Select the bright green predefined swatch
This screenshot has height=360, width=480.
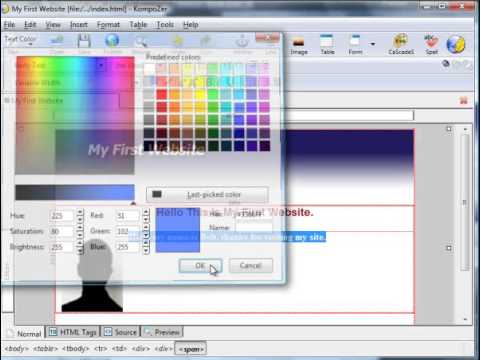pyautogui.click(x=213, y=95)
